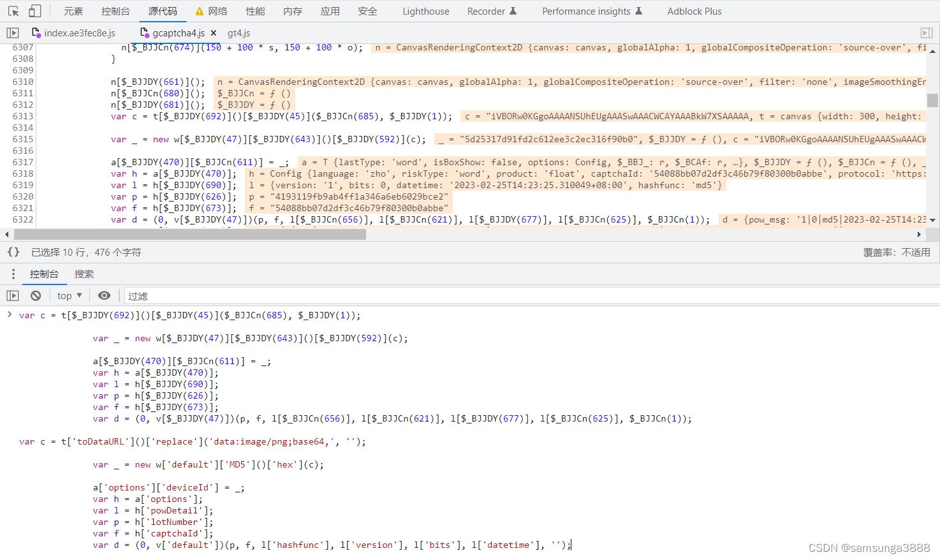Open the 元素 panel tab
This screenshot has width=940, height=560.
point(73,11)
